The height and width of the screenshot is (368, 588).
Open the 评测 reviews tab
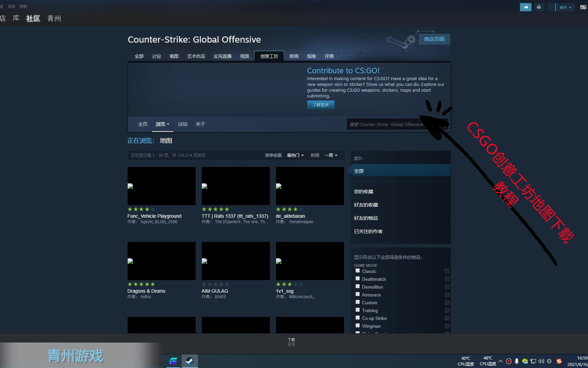(x=329, y=56)
